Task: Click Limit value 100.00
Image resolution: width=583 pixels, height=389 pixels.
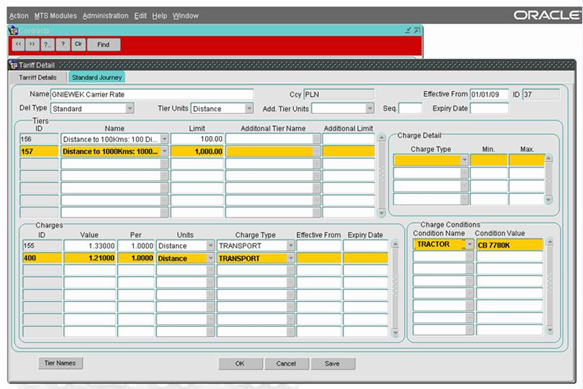Action: [x=197, y=139]
